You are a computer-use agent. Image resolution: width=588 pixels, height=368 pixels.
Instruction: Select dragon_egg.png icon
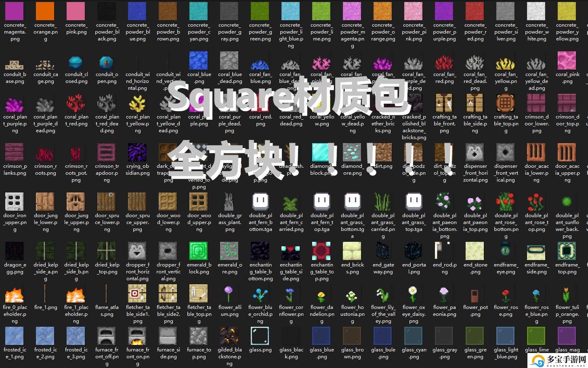(x=15, y=251)
